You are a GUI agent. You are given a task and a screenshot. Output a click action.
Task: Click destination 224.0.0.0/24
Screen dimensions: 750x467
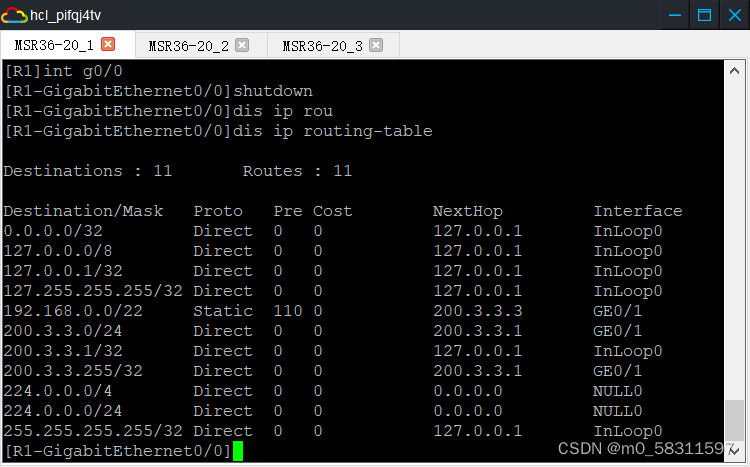pos(63,411)
